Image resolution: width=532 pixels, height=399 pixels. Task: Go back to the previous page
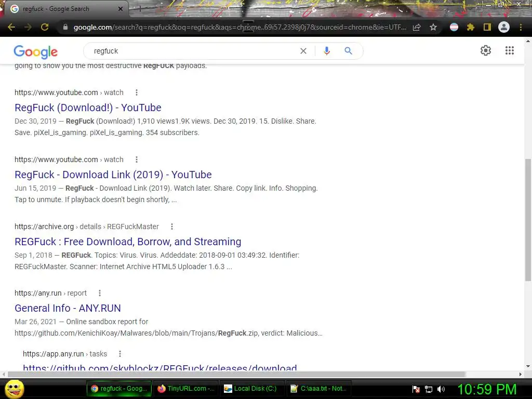pyautogui.click(x=11, y=27)
